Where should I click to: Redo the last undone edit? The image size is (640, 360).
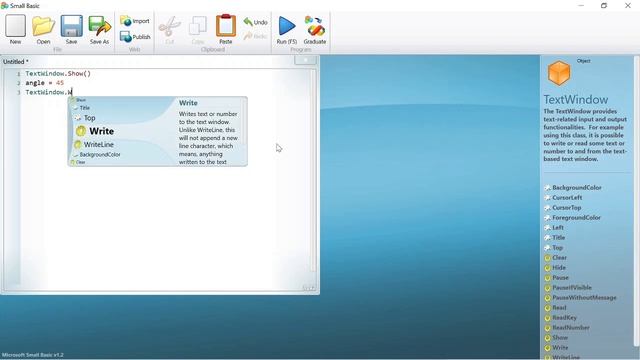tap(256, 36)
